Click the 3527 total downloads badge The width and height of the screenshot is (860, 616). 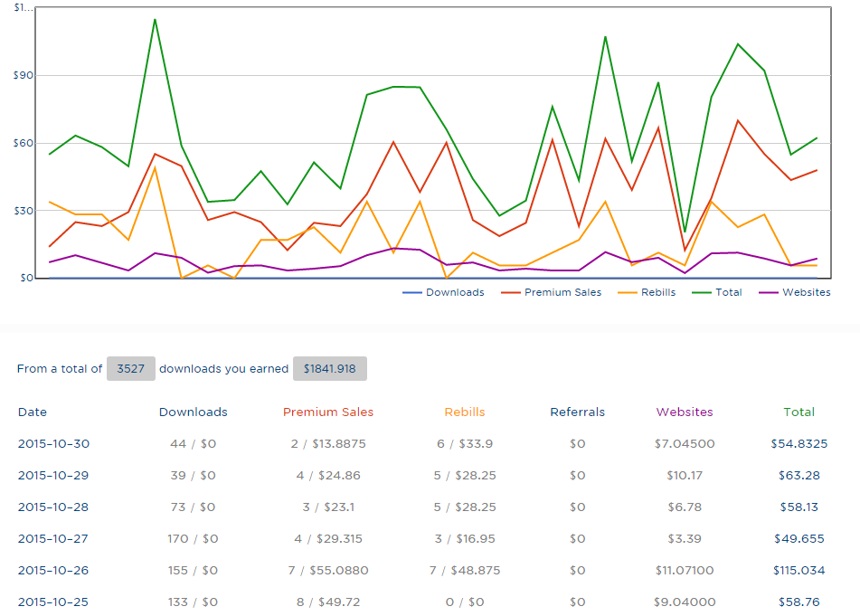(130, 368)
